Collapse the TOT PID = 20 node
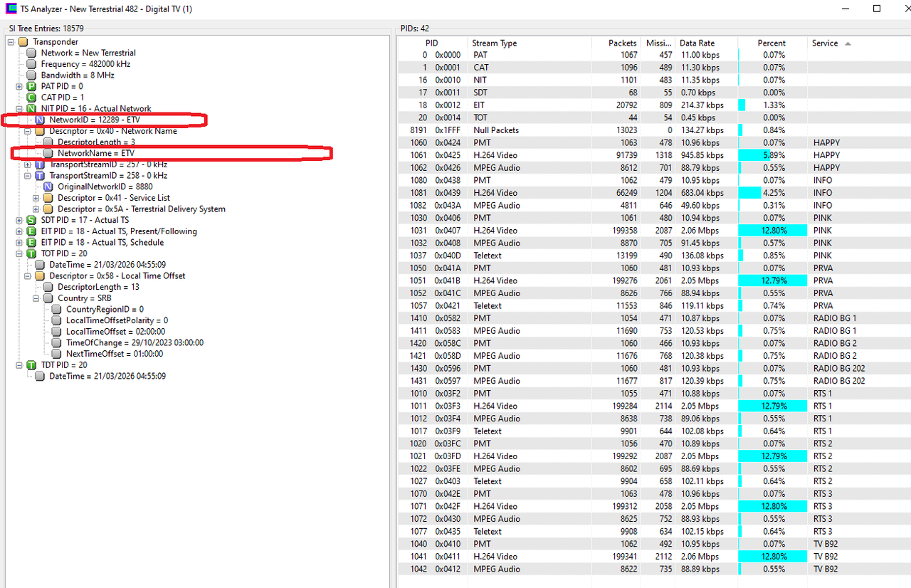Screen dimensions: 911x588 (x=19, y=253)
